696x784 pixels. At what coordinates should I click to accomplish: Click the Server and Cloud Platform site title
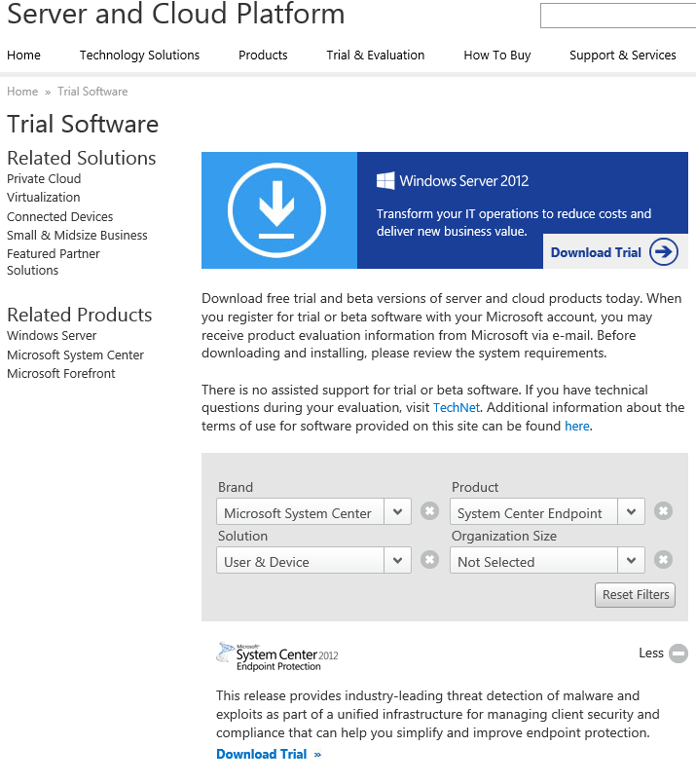click(176, 14)
